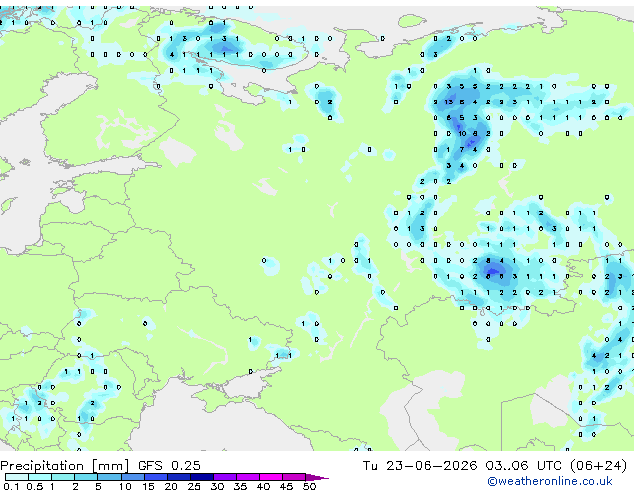This screenshot has width=634, height=490.
Task: Click the '10' precipitation value on map
Action: click(x=462, y=133)
